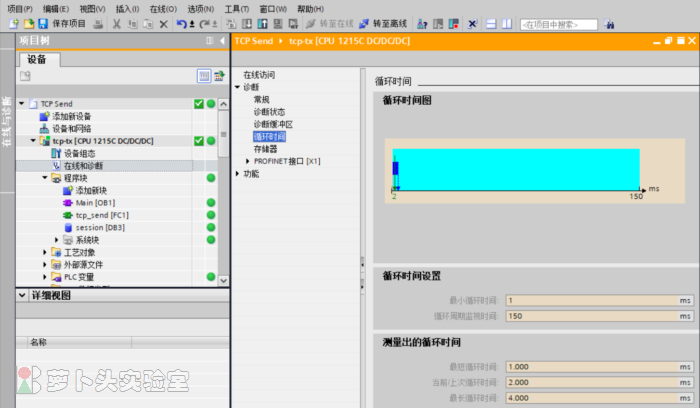
Task: Open the 项目(P) menu
Action: (20, 9)
